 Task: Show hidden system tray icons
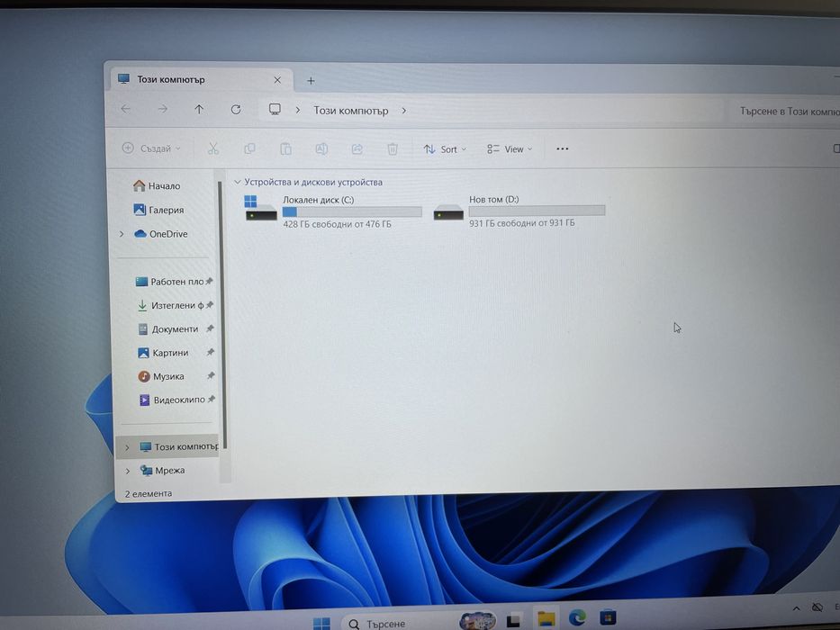(x=796, y=608)
